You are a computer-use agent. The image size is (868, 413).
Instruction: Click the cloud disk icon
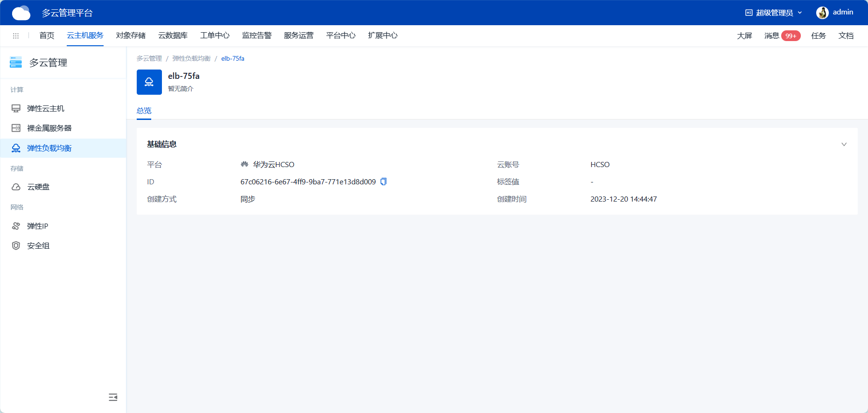click(16, 187)
